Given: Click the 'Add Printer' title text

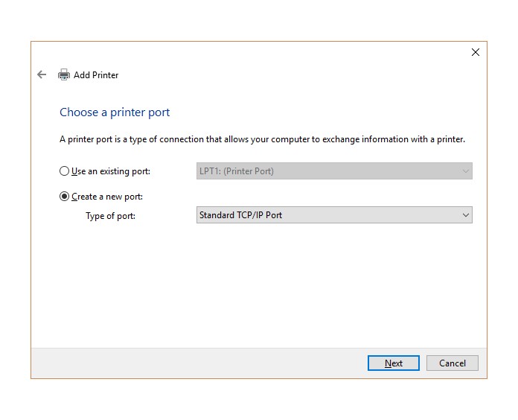Looking at the screenshot, I should pos(96,75).
